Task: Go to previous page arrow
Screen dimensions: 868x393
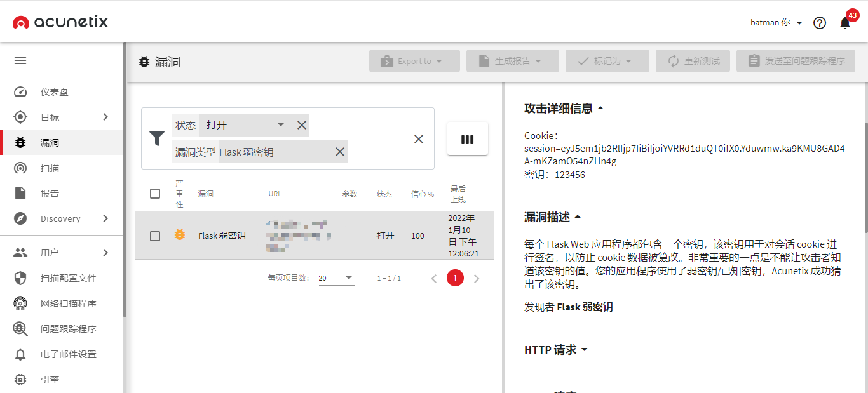Action: coord(434,278)
